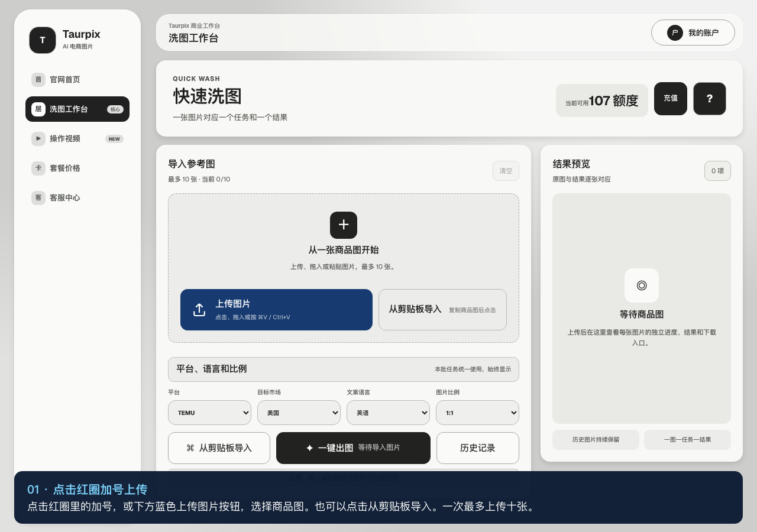Click the 清空 clear button
Screen dimensions: 757x532
point(506,171)
